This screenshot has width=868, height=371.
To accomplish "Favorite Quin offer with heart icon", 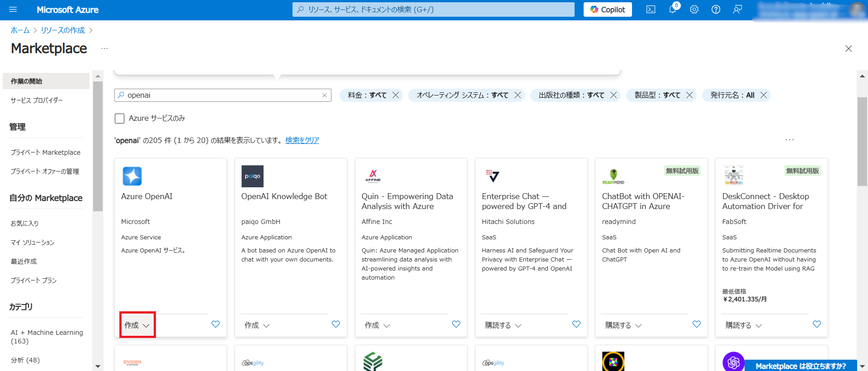I will click(x=456, y=324).
